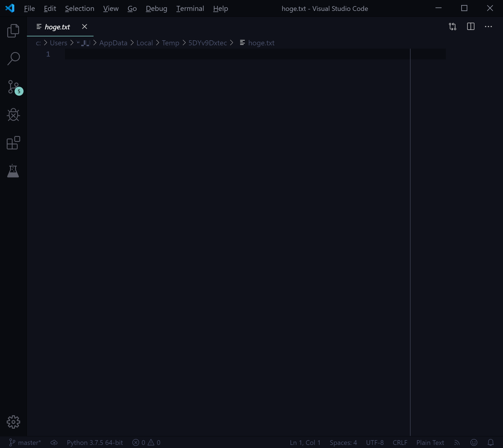Change the Python 3.7.5 64-bit interpreter
Screen dimensions: 503x448
95,442
